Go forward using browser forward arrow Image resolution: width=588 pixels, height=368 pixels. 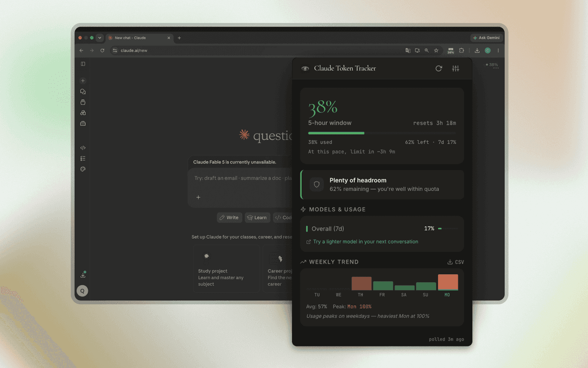pos(92,50)
